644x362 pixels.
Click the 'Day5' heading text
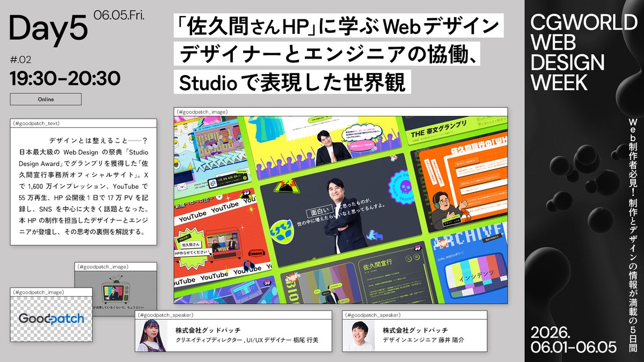[48, 28]
